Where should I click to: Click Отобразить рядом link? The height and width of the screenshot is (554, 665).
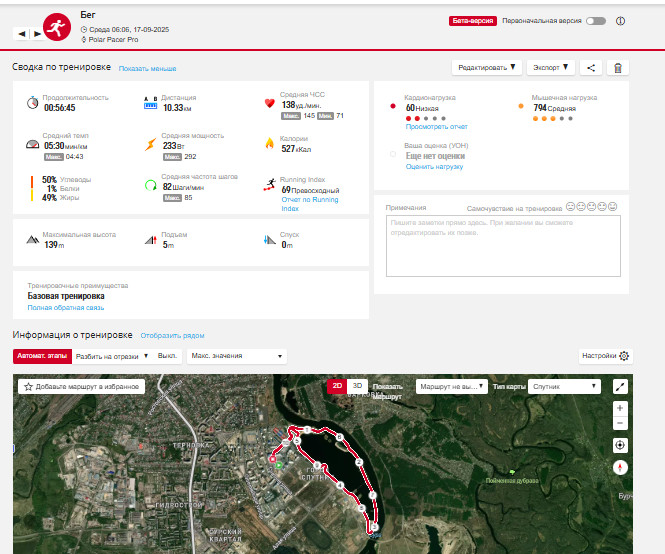(172, 336)
